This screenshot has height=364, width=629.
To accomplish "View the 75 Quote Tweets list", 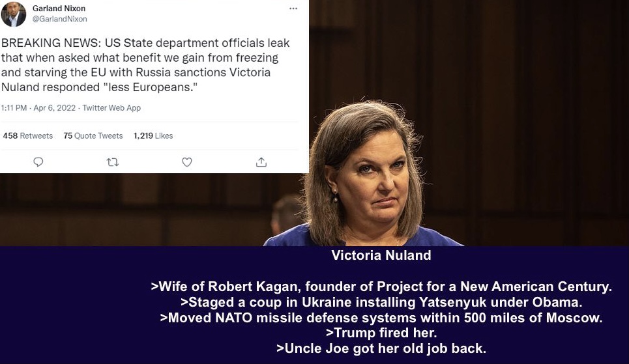I will [93, 136].
